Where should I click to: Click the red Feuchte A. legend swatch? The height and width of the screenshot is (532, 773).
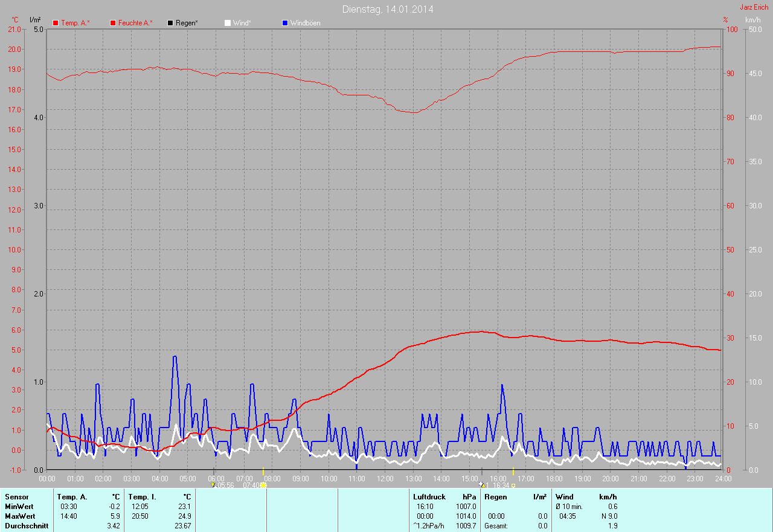coord(113,23)
